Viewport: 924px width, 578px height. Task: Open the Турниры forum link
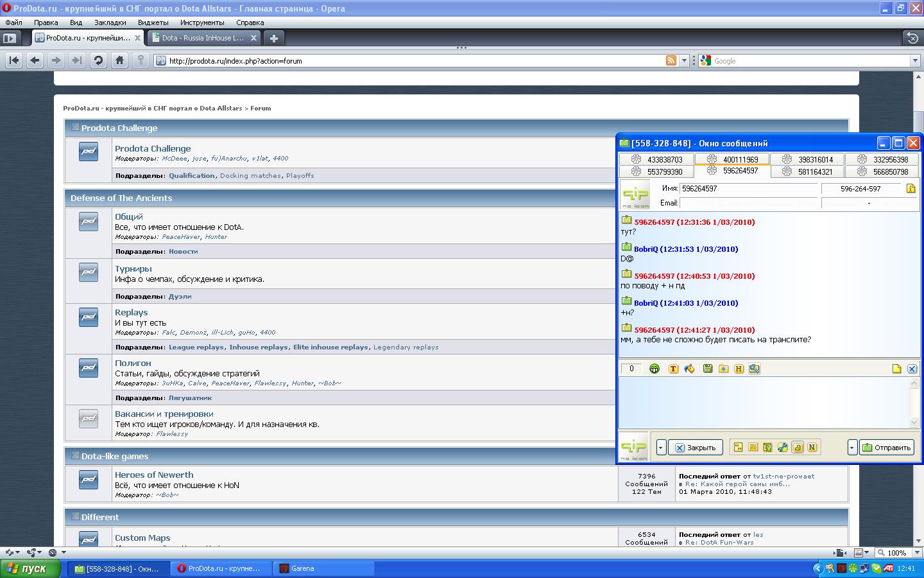click(x=133, y=268)
